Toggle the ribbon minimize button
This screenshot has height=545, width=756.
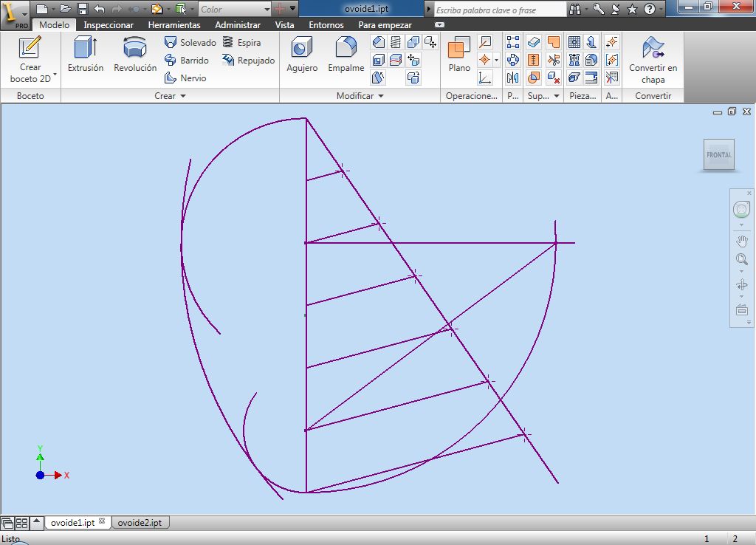(440, 24)
